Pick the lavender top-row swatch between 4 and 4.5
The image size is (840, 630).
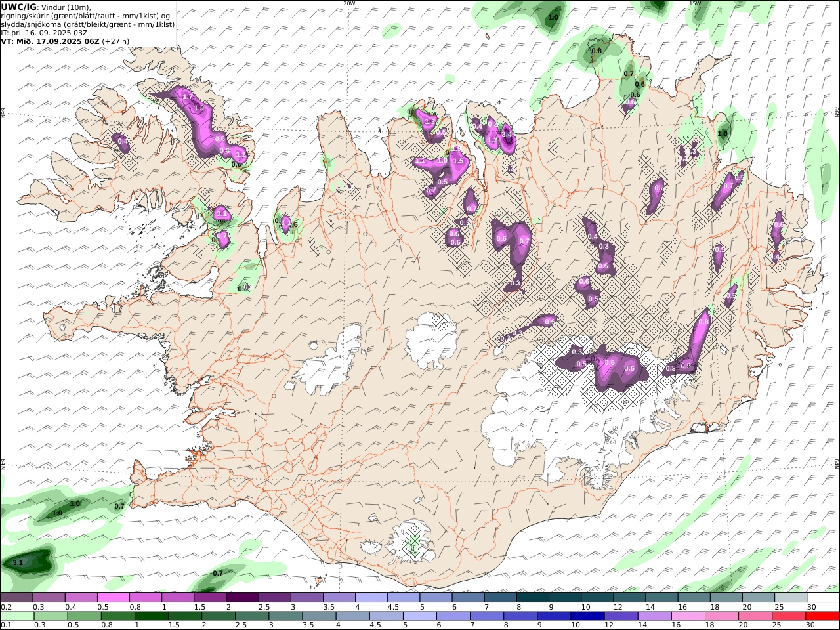point(371,598)
